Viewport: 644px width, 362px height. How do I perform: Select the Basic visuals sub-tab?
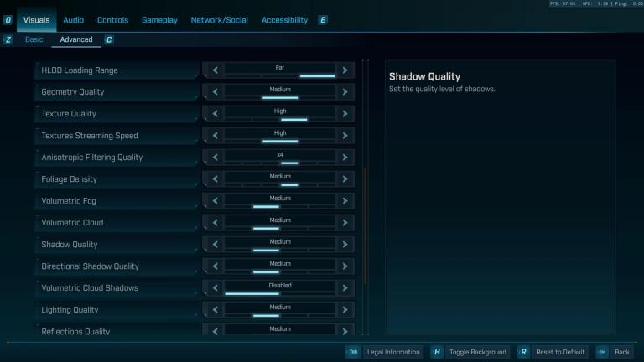34,39
